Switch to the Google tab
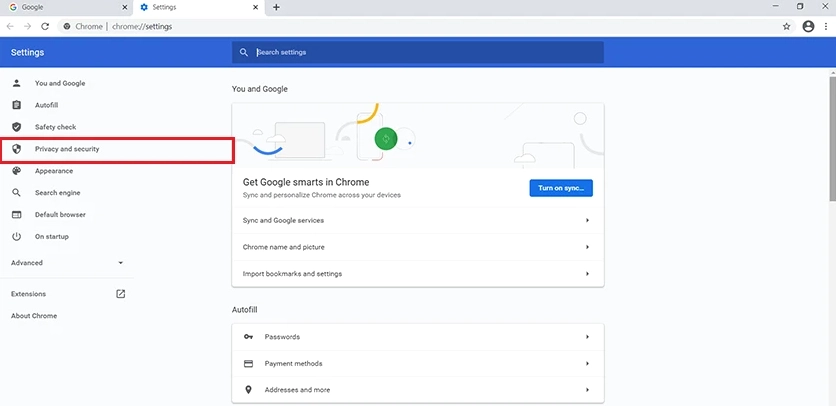The width and height of the screenshot is (836, 406). 67,7
